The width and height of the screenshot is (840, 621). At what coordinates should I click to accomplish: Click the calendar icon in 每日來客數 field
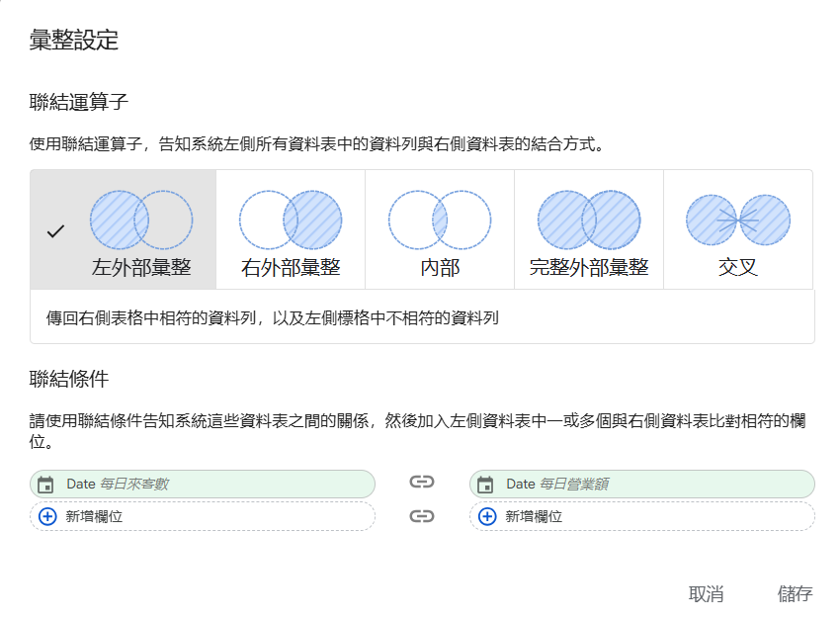pyautogui.click(x=46, y=485)
